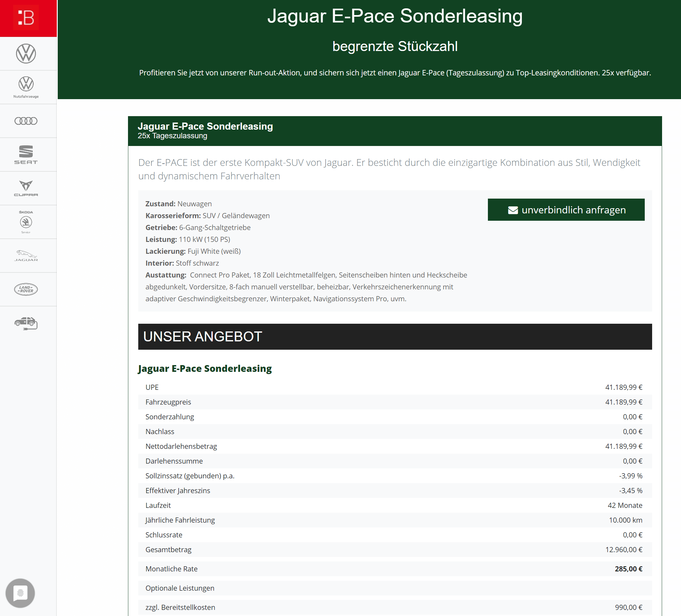Click the 'Getriebe: 6-Gang-Schaltgetriebe' line

(198, 227)
